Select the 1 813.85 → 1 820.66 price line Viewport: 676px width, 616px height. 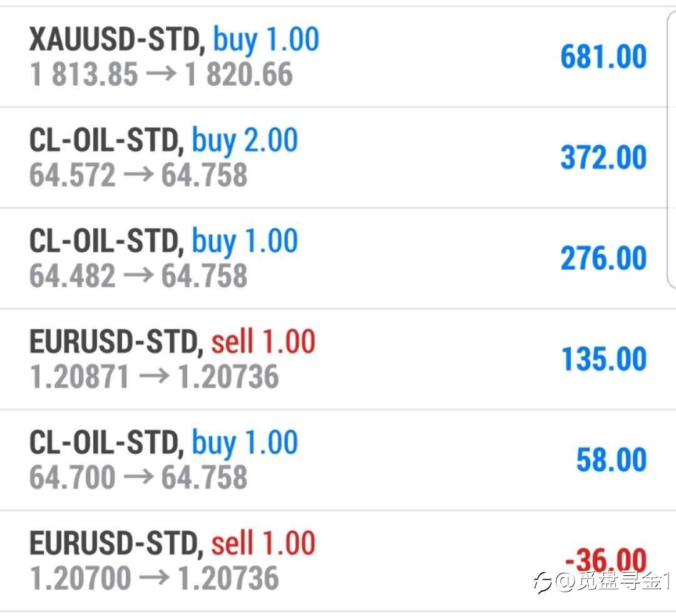point(161,74)
